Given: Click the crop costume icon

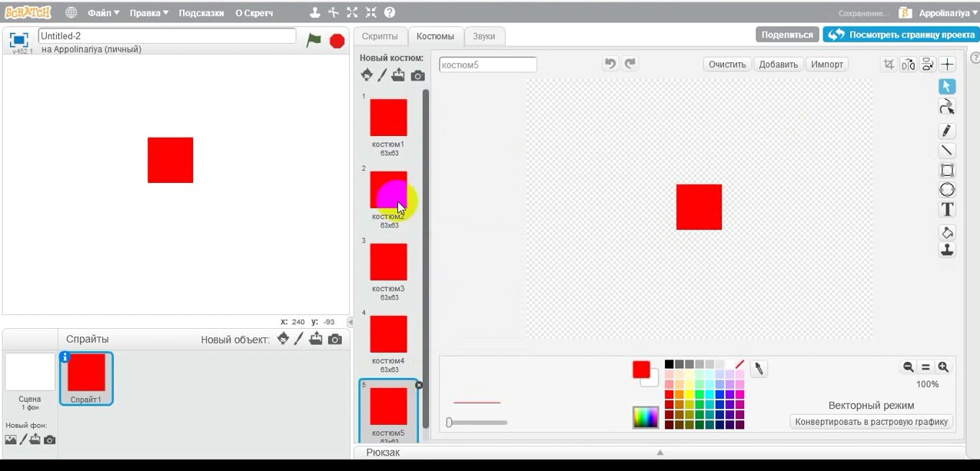Looking at the screenshot, I should click(889, 65).
